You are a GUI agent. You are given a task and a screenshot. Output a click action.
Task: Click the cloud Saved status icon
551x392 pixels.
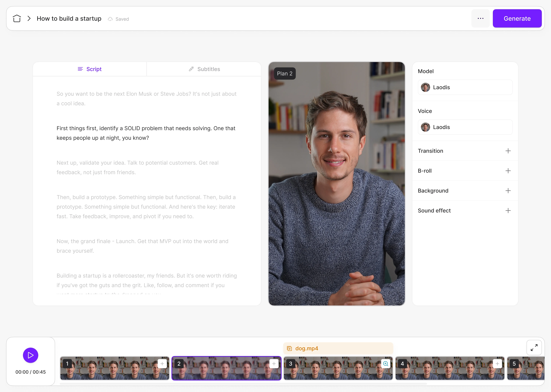tap(110, 19)
